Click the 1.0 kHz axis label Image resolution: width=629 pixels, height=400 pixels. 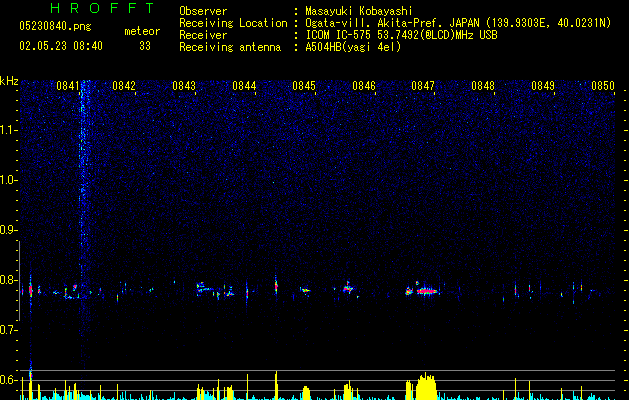point(9,180)
